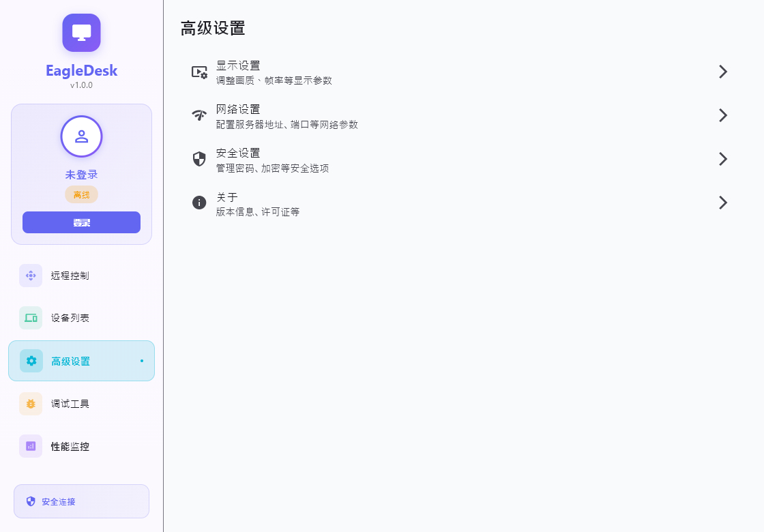Open the 调试工具 debug tool icon
The height and width of the screenshot is (532, 764).
[x=31, y=404]
